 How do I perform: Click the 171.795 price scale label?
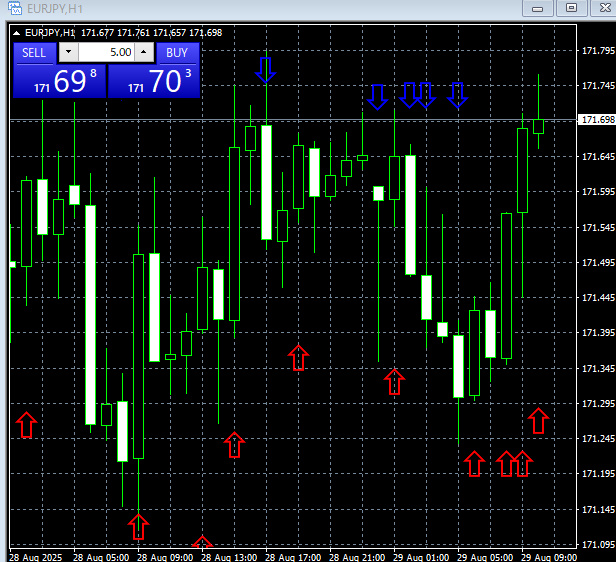click(598, 51)
